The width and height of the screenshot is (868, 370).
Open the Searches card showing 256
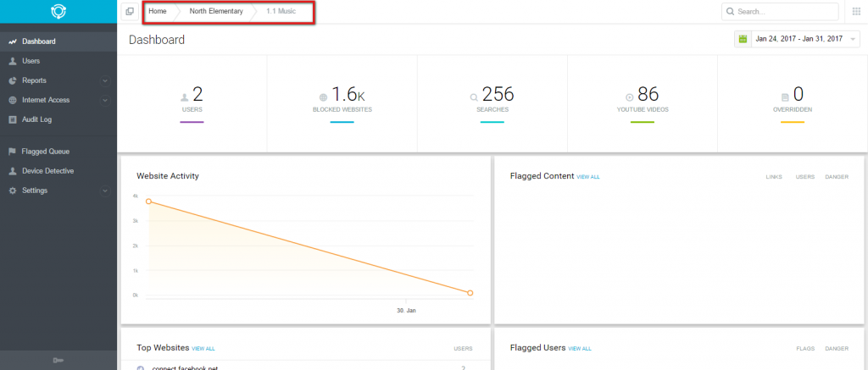tap(492, 103)
